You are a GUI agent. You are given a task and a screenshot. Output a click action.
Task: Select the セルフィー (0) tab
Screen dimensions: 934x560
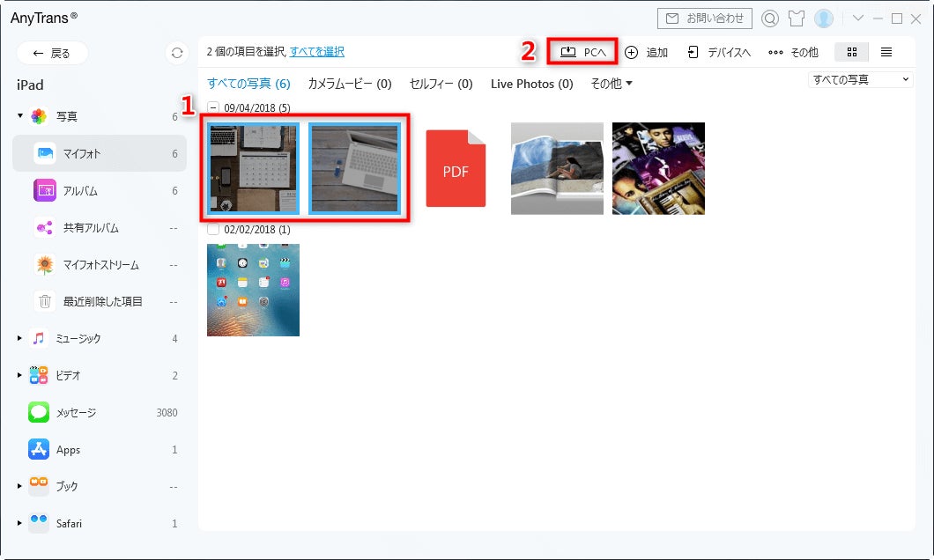tap(441, 84)
